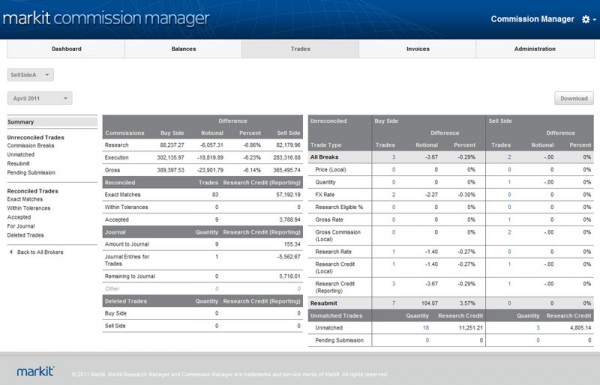Open Unmatched in sidebar
The image size is (600, 385).
[21, 155]
